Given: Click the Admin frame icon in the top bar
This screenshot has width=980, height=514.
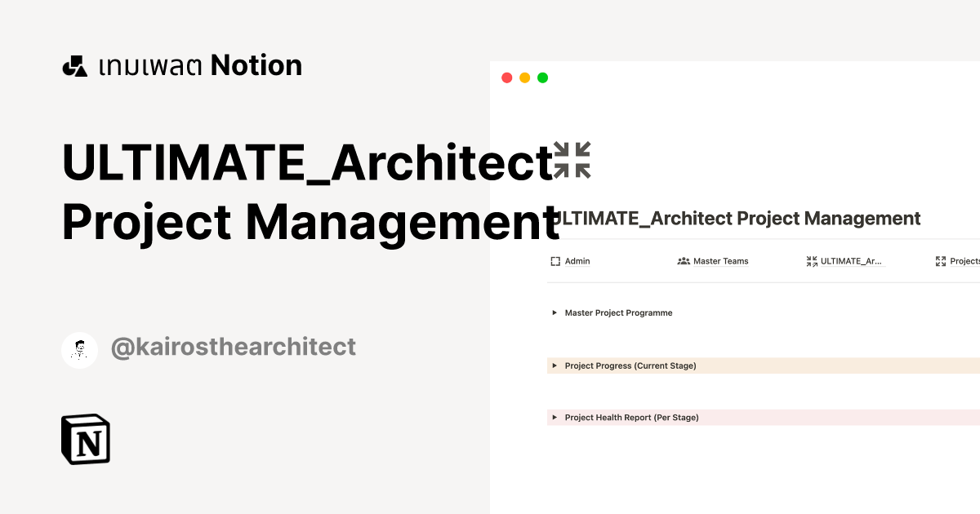Looking at the screenshot, I should click(555, 261).
